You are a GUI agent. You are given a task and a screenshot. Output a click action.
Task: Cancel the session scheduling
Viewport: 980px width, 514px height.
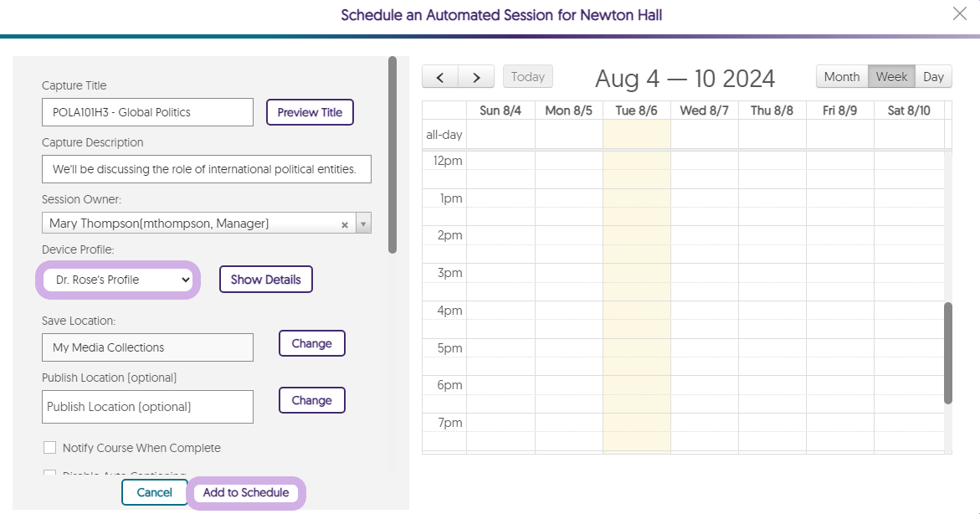154,492
